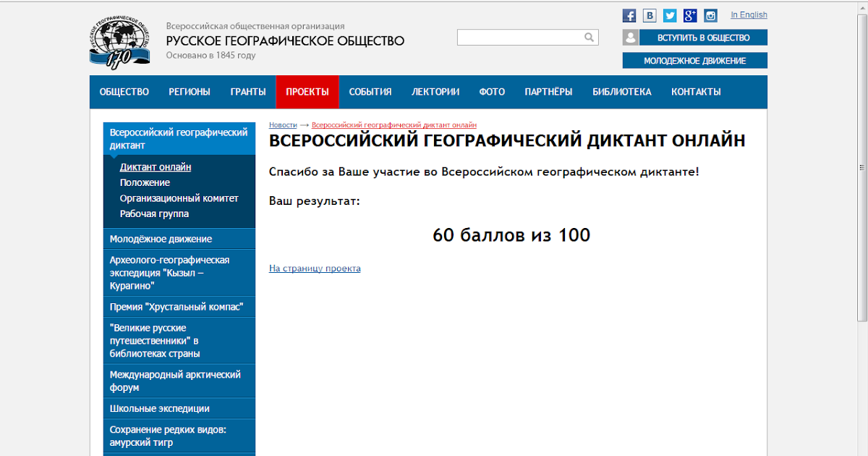Click the vertical scrollbar thumb
The image size is (868, 456).
click(862, 166)
